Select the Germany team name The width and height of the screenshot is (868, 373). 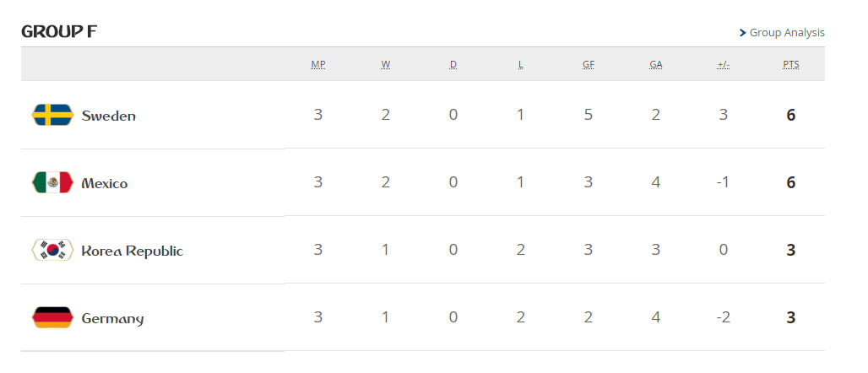click(112, 318)
